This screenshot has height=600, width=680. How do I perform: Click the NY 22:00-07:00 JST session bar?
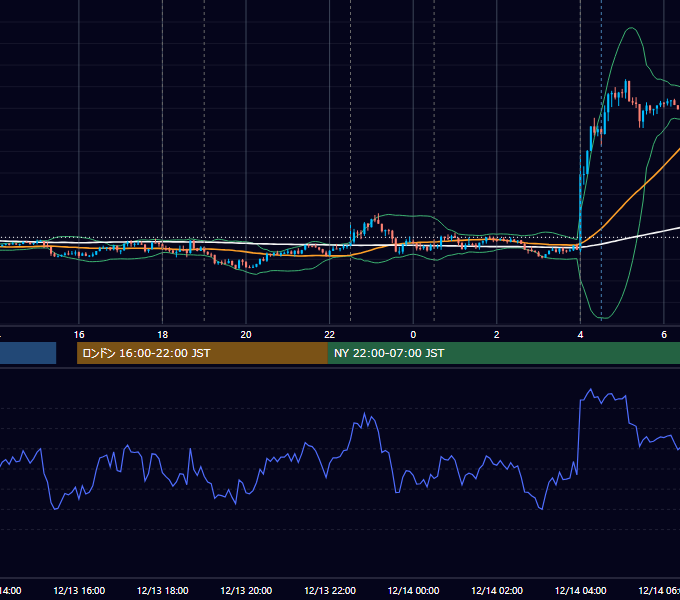pos(504,353)
